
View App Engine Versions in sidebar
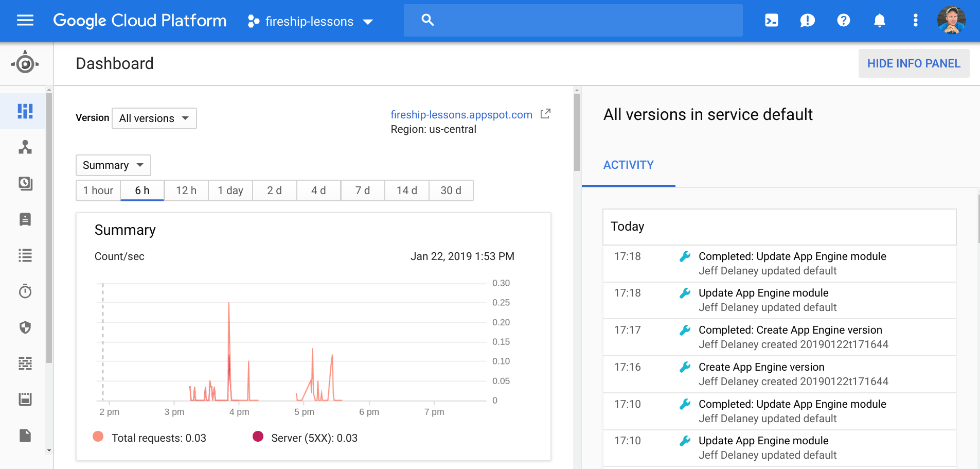(x=25, y=184)
